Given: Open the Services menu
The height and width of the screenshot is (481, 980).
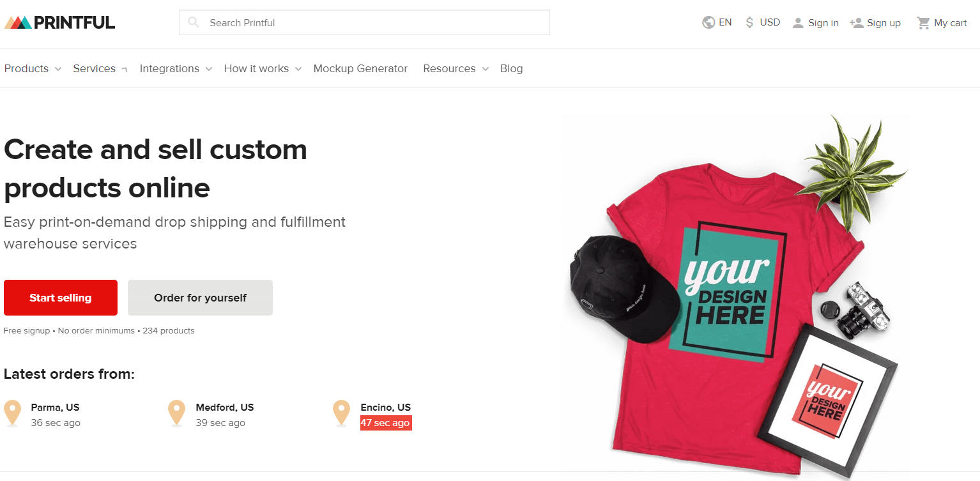Looking at the screenshot, I should (x=94, y=68).
